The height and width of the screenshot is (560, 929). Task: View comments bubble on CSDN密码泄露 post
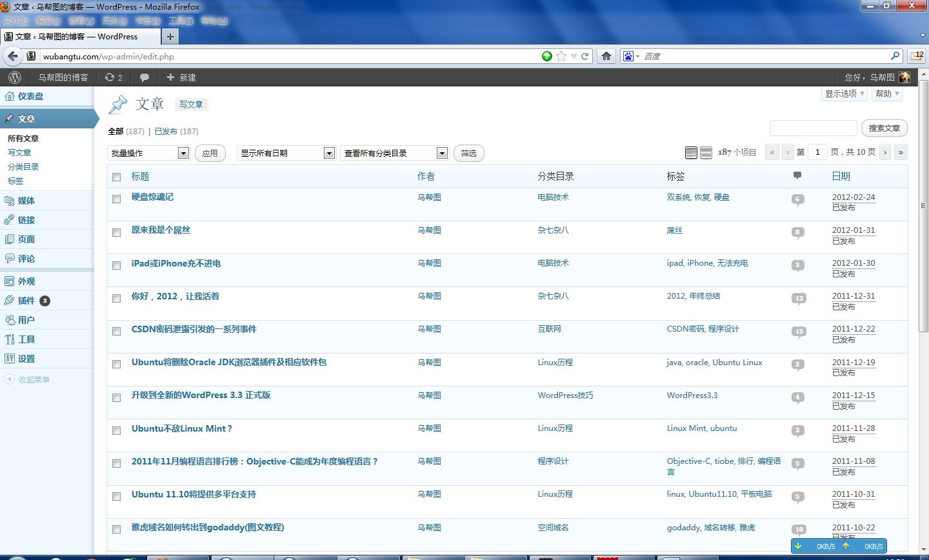[799, 331]
